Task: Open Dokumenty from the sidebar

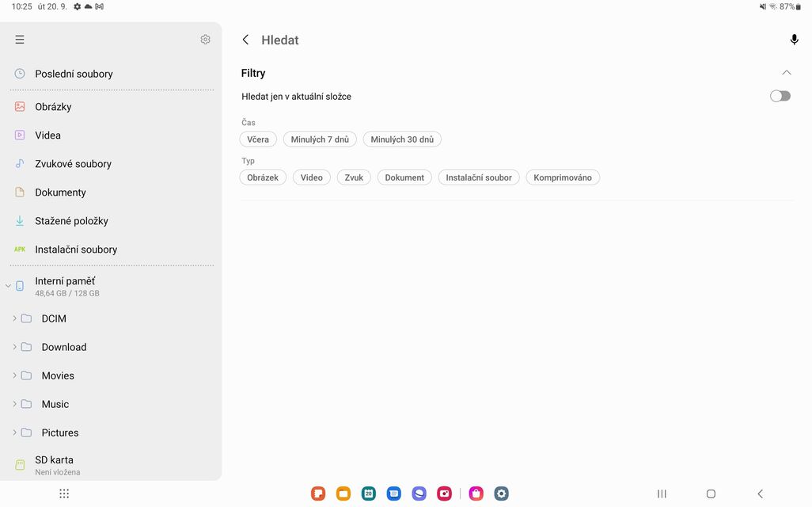Action: pos(61,192)
